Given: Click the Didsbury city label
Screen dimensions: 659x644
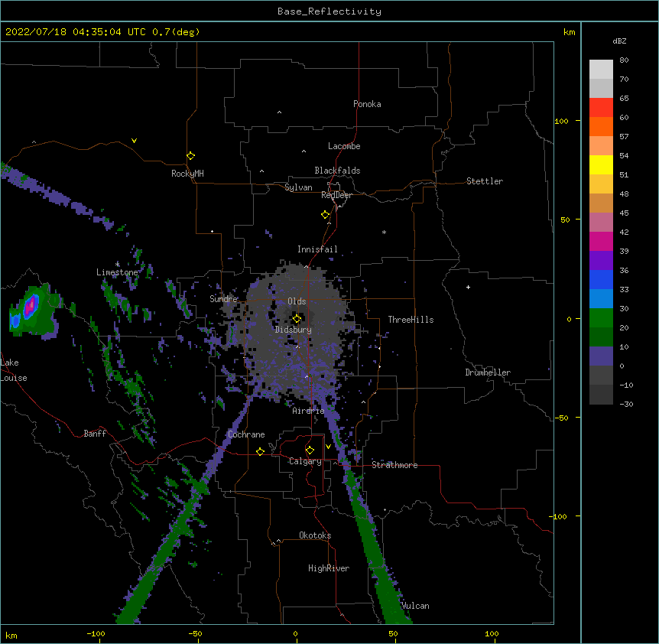Looking at the screenshot, I should point(294,330).
